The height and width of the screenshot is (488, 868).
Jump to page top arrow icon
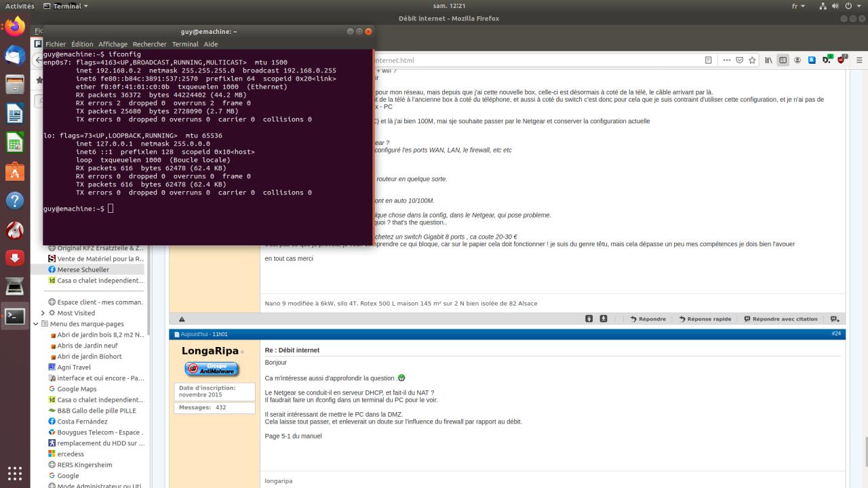tap(589, 319)
